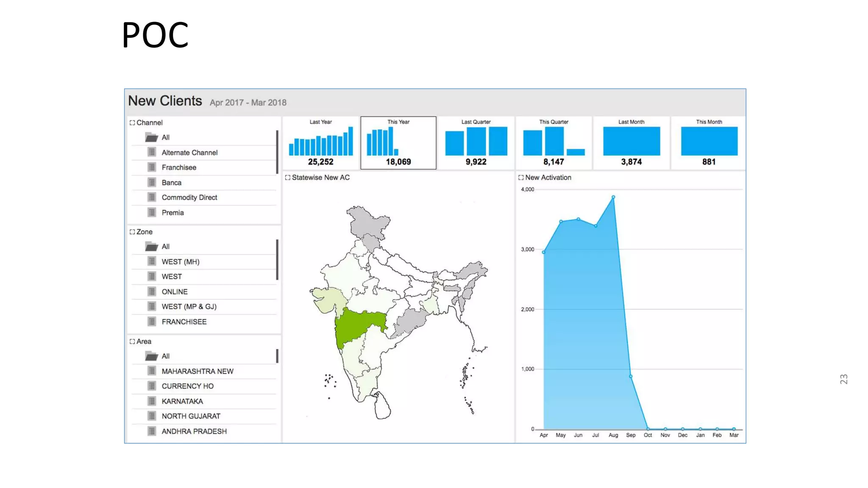Expand the Statewise New AC map panel
This screenshot has width=868, height=488.
click(x=288, y=177)
